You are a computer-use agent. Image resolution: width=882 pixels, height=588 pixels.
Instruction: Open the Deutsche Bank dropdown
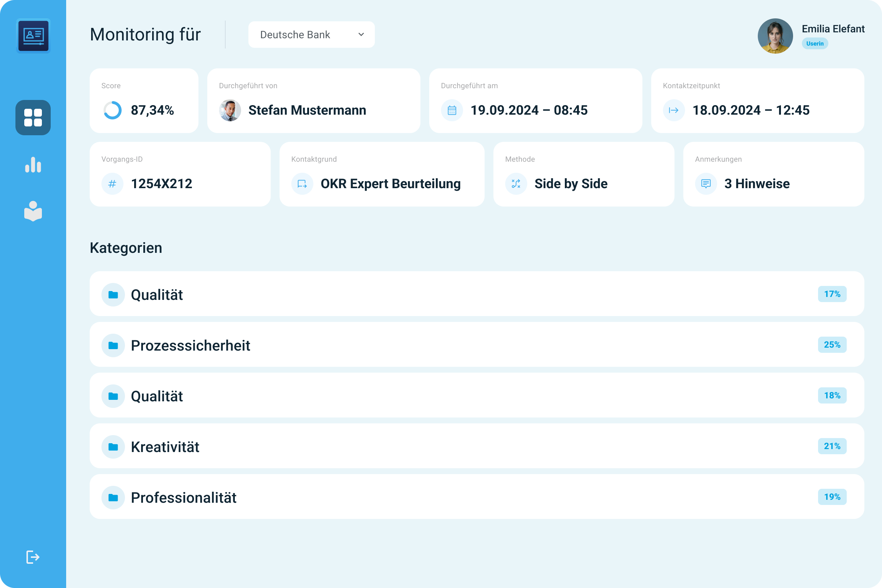pyautogui.click(x=311, y=35)
